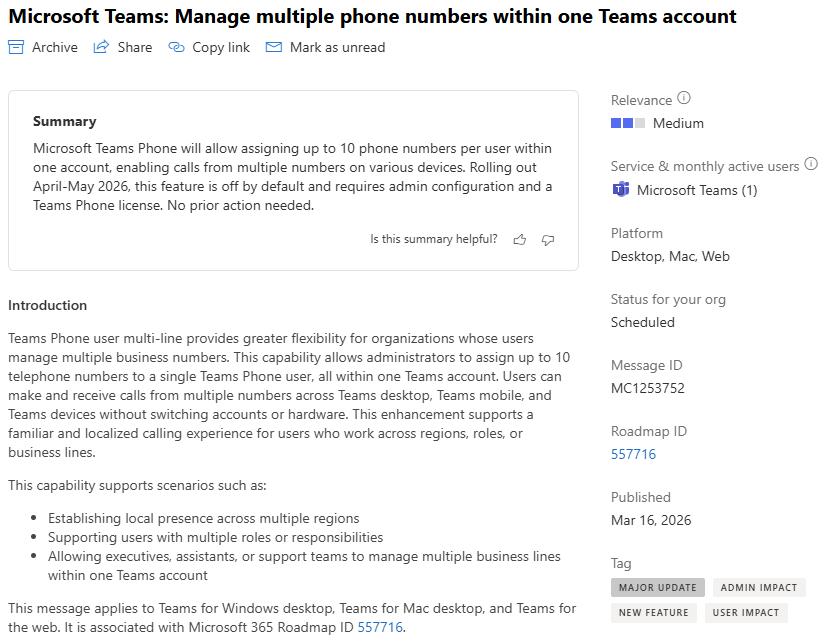Click the Mar 16, 2026 published date
This screenshot has width=824, height=644.
point(651,520)
